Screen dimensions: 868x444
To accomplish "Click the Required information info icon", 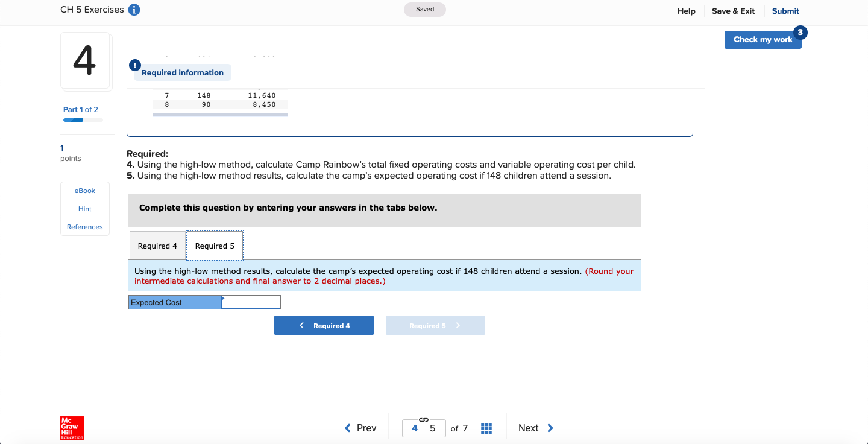I will [x=134, y=65].
